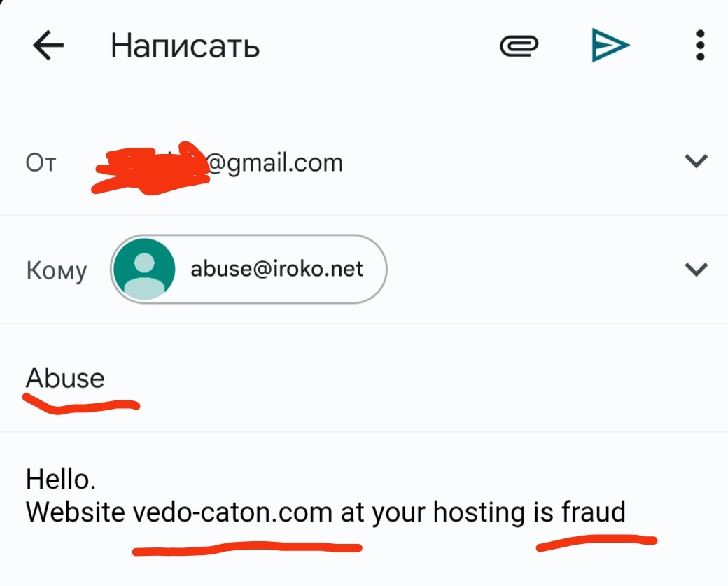728x586 pixels.
Task: Click the Написать screen title
Action: (185, 46)
